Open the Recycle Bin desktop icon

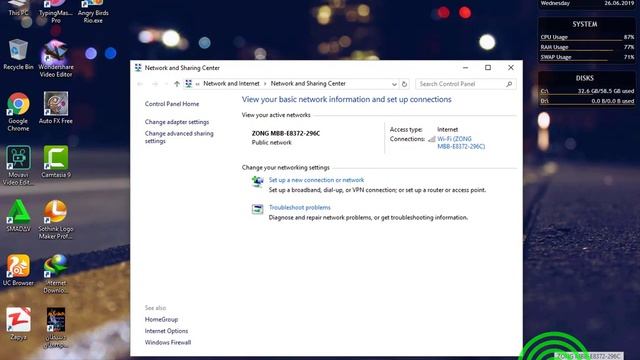(18, 55)
